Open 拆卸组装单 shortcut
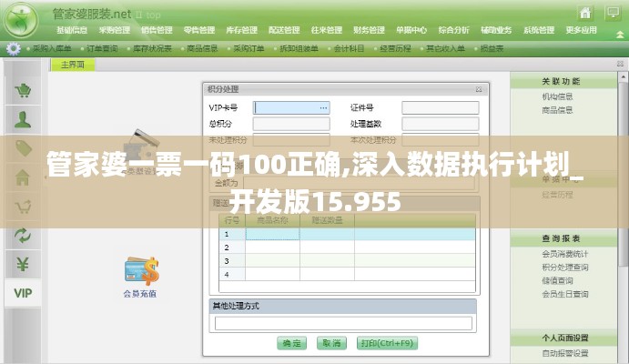The image size is (629, 364). point(299,48)
